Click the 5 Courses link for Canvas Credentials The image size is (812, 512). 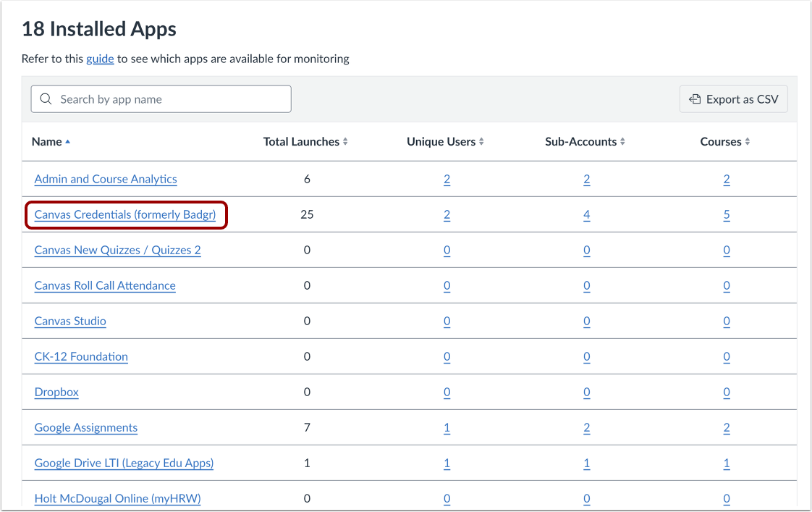(727, 214)
